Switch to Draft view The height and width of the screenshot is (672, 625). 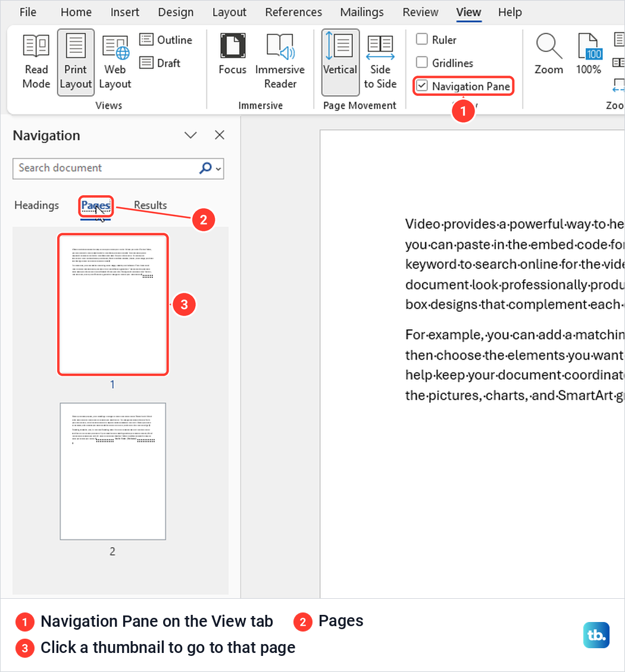tap(160, 63)
